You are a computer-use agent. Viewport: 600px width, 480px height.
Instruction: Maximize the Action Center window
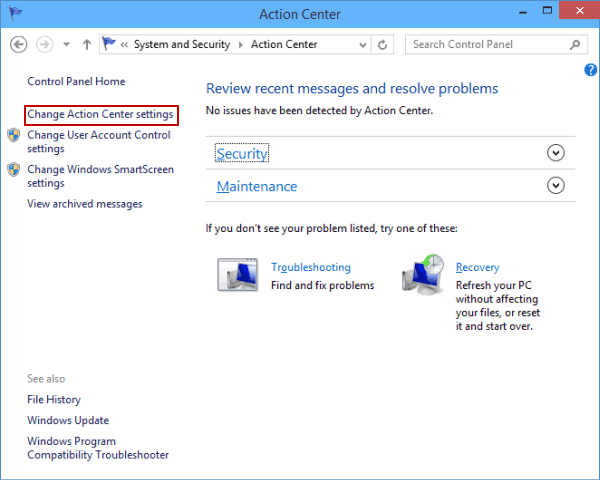click(x=548, y=11)
